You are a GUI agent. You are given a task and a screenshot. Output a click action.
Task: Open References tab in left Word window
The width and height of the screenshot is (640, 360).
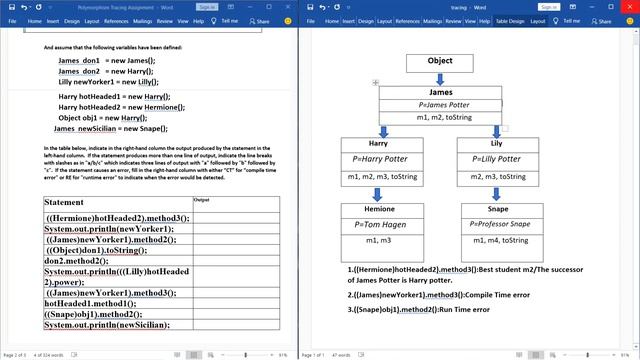(116, 21)
